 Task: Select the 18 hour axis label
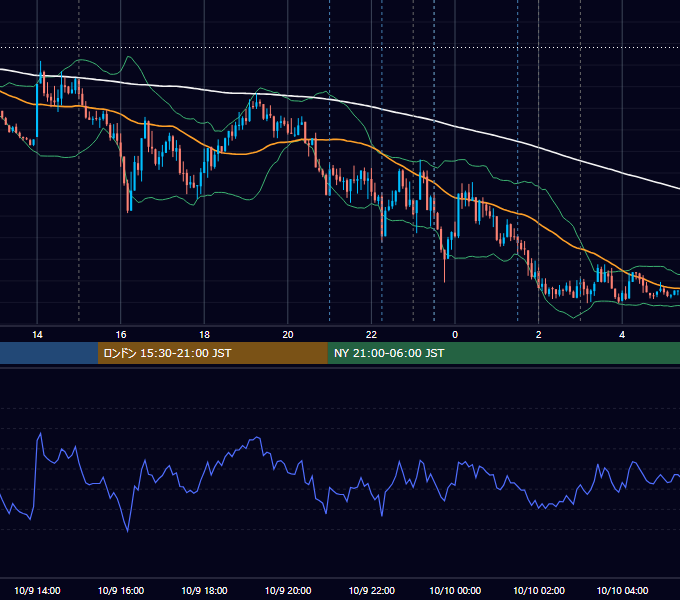click(204, 335)
